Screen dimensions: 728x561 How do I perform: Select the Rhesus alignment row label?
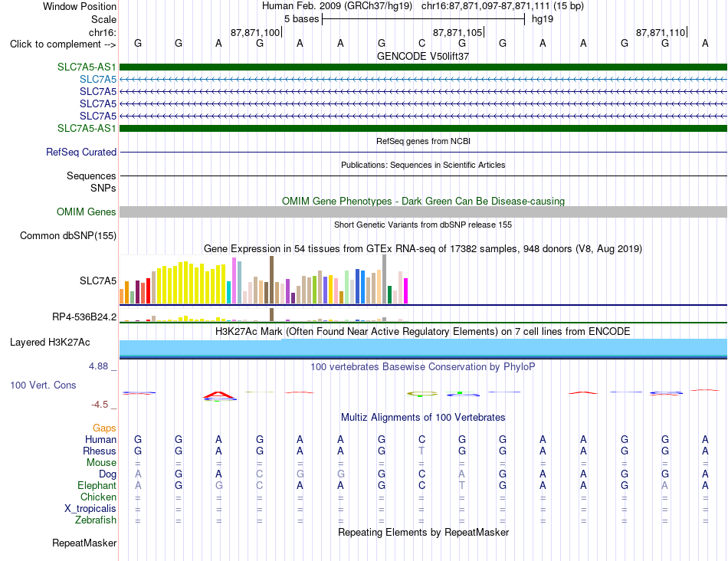(x=100, y=451)
